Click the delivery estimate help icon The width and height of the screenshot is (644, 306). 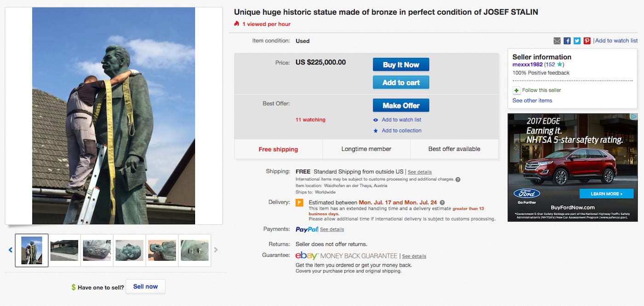coord(442,203)
